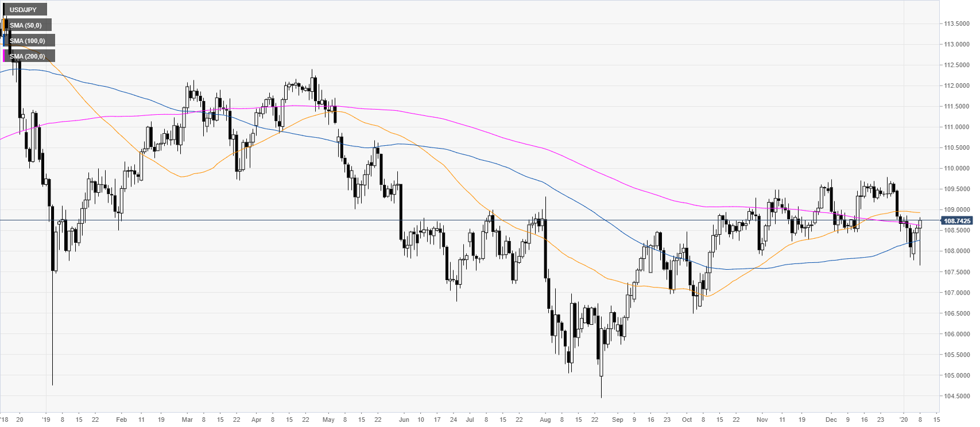The image size is (980, 427).
Task: Click the 111.0000 price axis label
Action: pyautogui.click(x=956, y=127)
